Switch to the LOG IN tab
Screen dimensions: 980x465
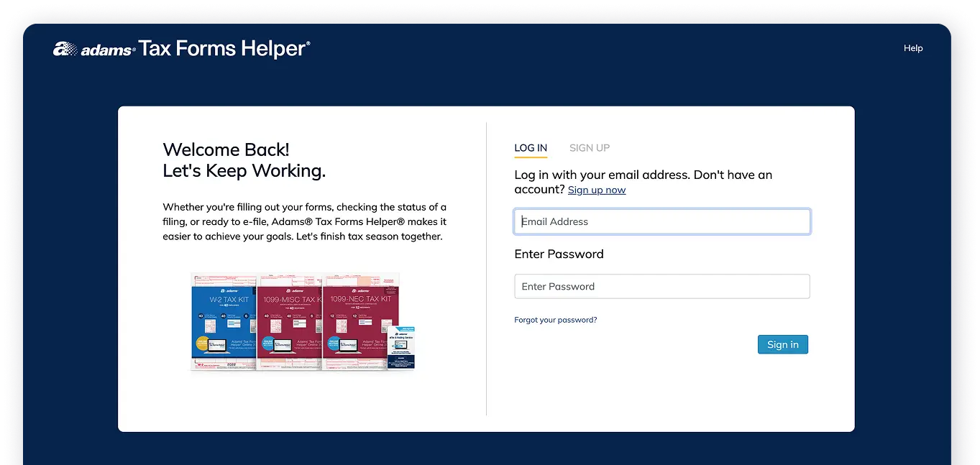[x=531, y=148]
